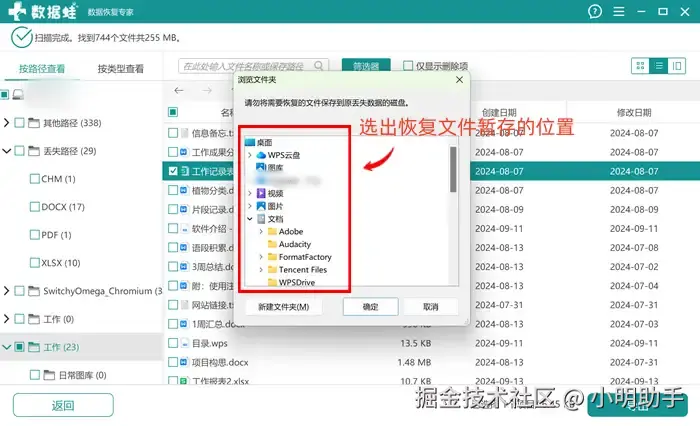Viewport: 700px width, 426px height.
Task: Tick the checkbox for 目录.wps
Action: 173,343
